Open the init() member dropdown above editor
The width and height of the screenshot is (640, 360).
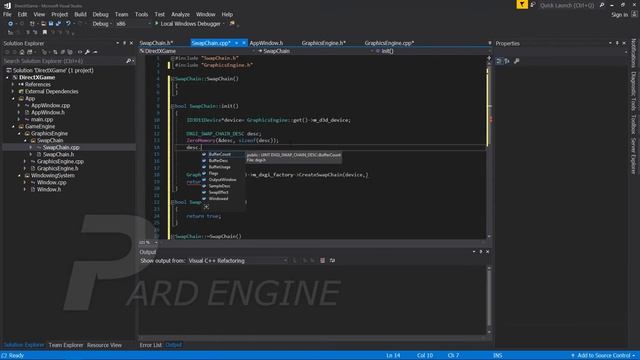(x=433, y=51)
